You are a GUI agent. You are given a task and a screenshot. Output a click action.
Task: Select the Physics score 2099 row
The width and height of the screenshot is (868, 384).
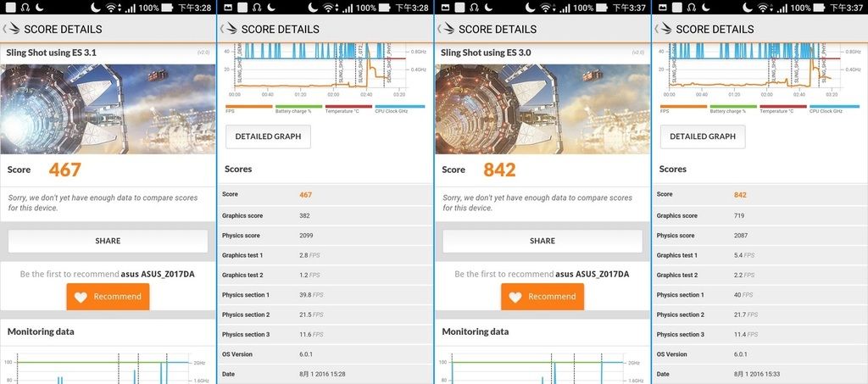point(324,236)
